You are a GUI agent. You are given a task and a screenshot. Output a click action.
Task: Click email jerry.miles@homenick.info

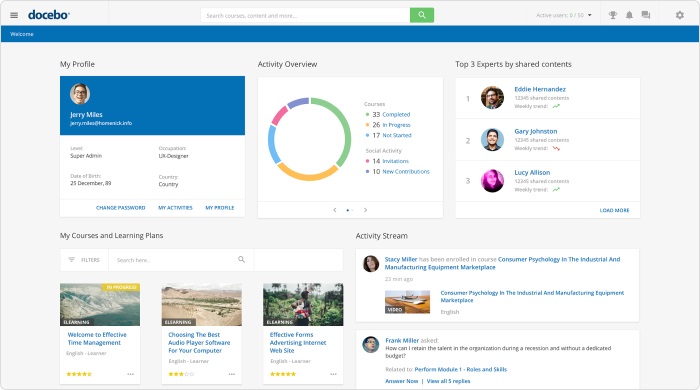[x=101, y=123]
